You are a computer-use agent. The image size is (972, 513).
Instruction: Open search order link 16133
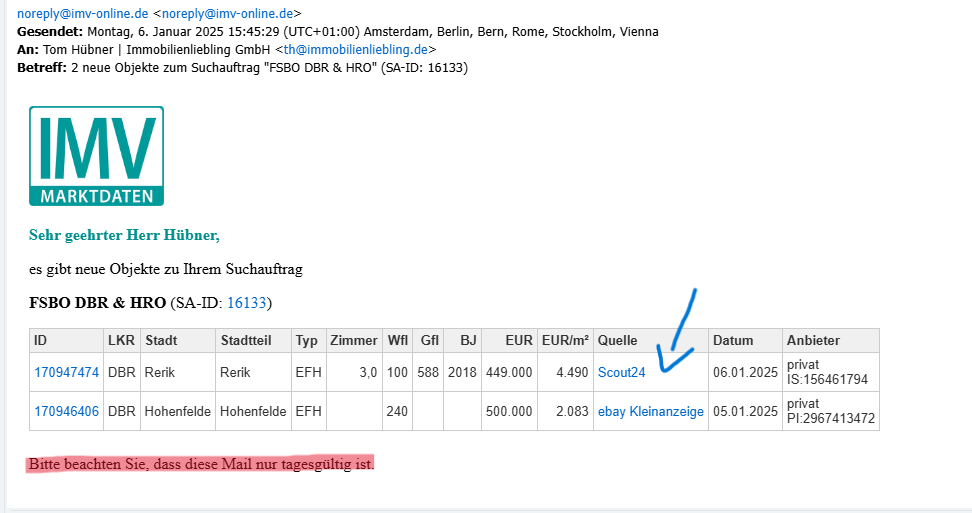[247, 302]
